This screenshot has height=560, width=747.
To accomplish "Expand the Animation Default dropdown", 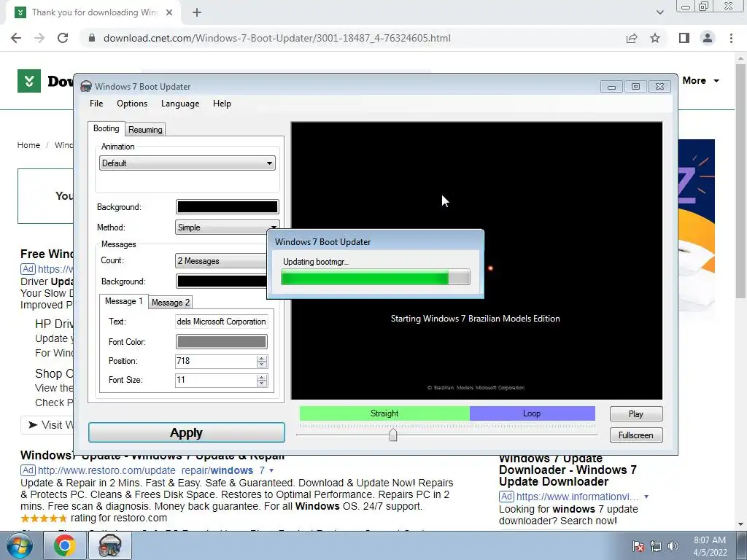I will tap(187, 163).
